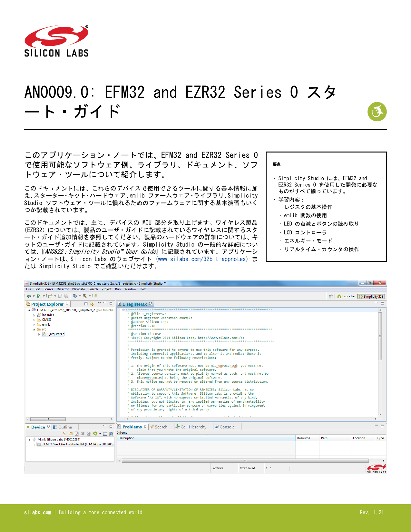The width and height of the screenshot is (411, 532).
Task: Click the Simplicity IDE perspective button
Action: pos(371,296)
